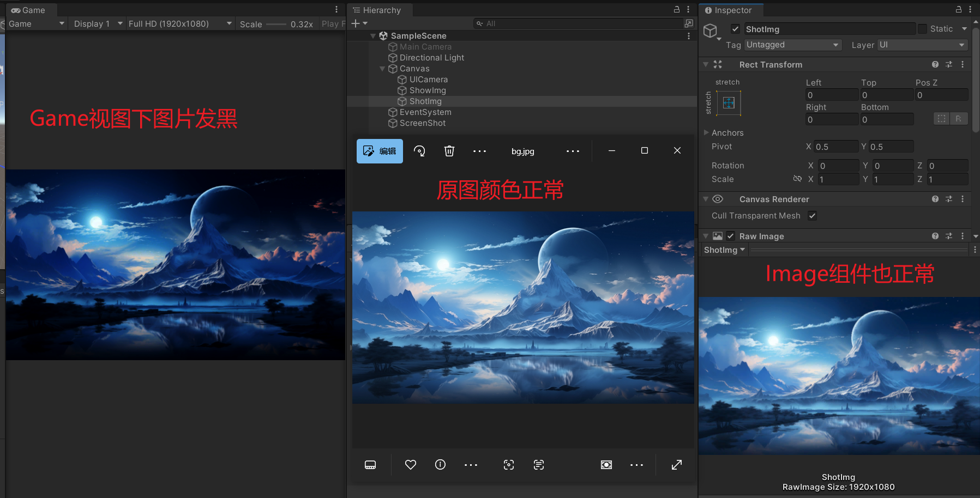
Task: Toggle the Static checkbox
Action: 922,29
